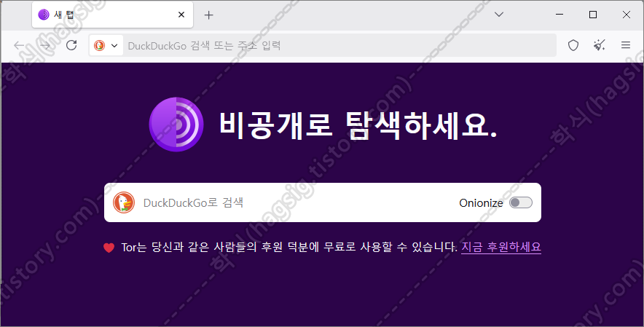Close the 새 탭 tab

pyautogui.click(x=181, y=15)
